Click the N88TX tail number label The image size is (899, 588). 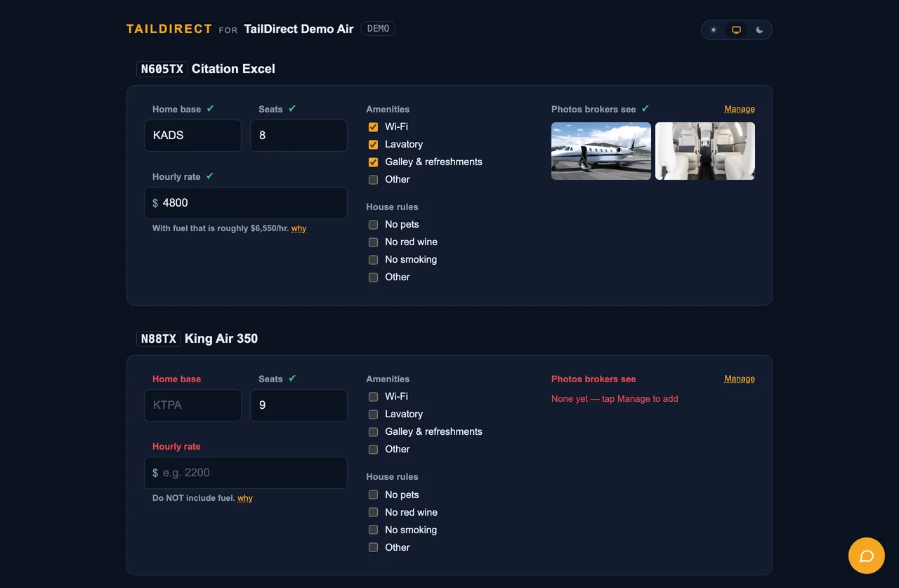pos(159,339)
